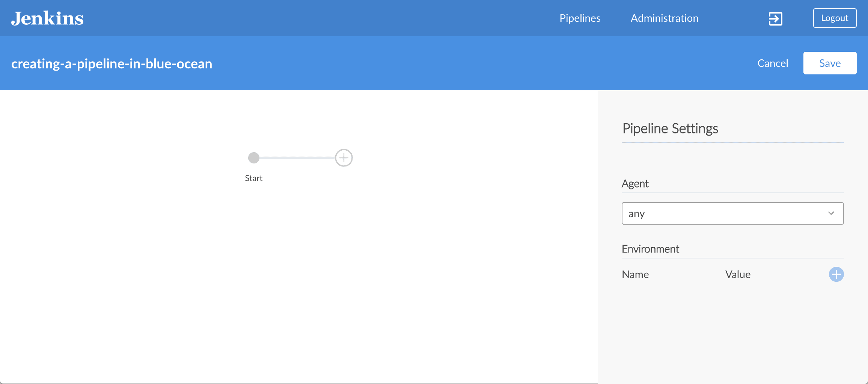
Task: Click the pipeline connector line on canvas
Action: [x=298, y=158]
